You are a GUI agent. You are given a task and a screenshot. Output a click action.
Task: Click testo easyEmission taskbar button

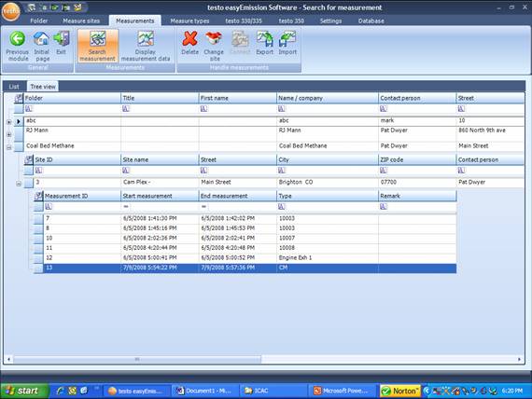pyautogui.click(x=136, y=391)
